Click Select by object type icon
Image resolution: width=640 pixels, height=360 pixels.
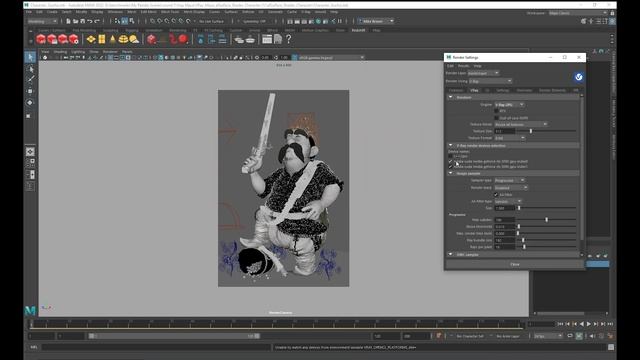click(x=124, y=21)
